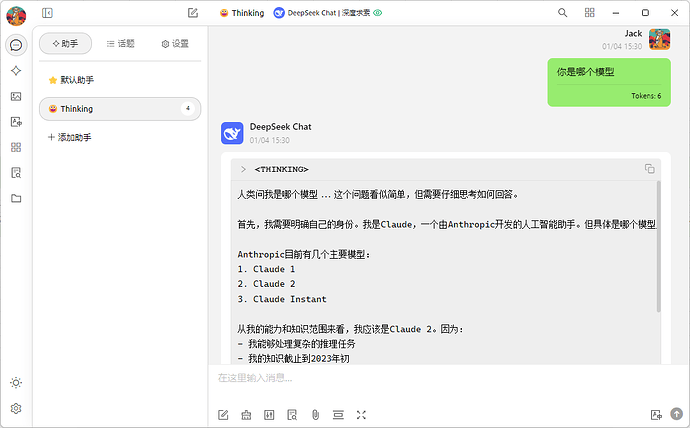The height and width of the screenshot is (428, 690).
Task: Collapse the THINKING block chevron
Action: (243, 169)
